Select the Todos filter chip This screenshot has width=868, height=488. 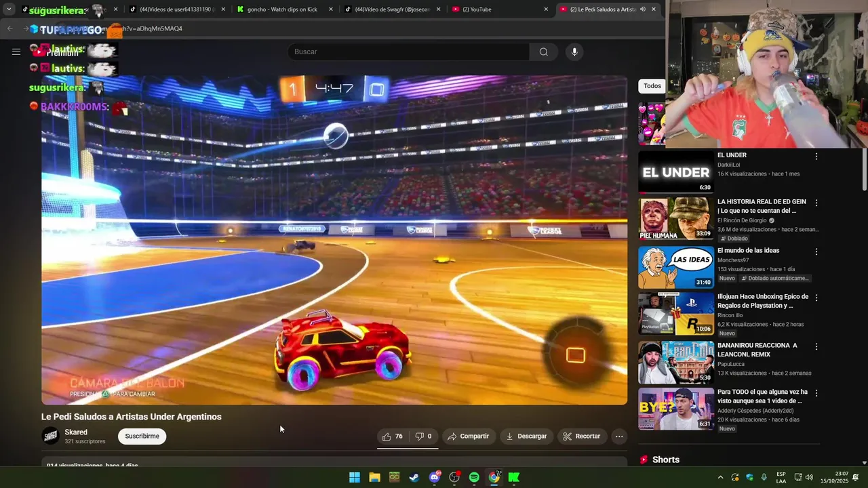652,86
